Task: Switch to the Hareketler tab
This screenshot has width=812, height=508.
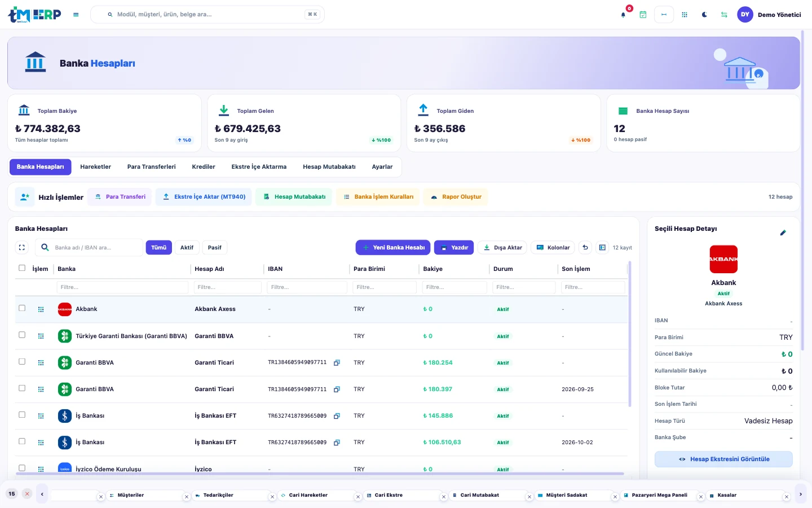Action: click(96, 167)
